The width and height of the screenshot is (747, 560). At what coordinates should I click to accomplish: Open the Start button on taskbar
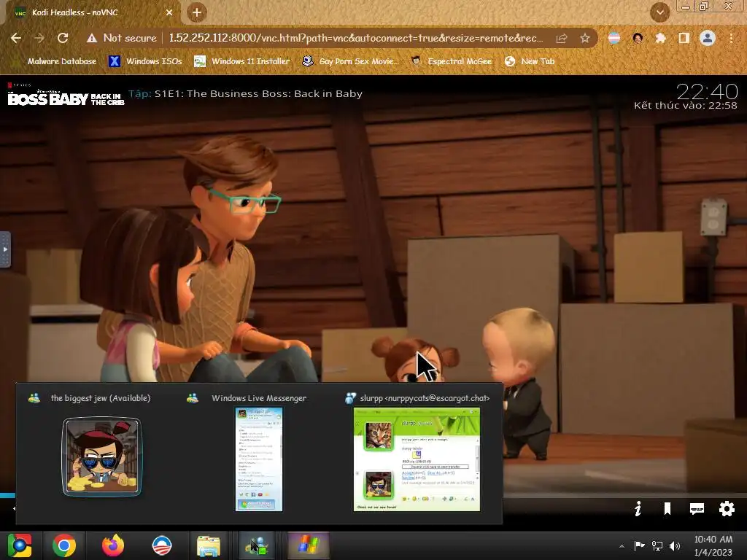pyautogui.click(x=20, y=545)
